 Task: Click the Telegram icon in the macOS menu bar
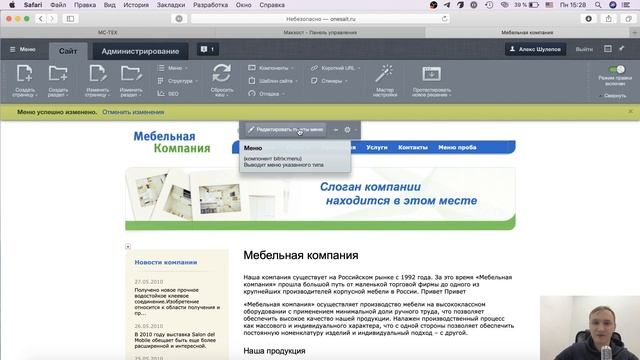(x=447, y=5)
